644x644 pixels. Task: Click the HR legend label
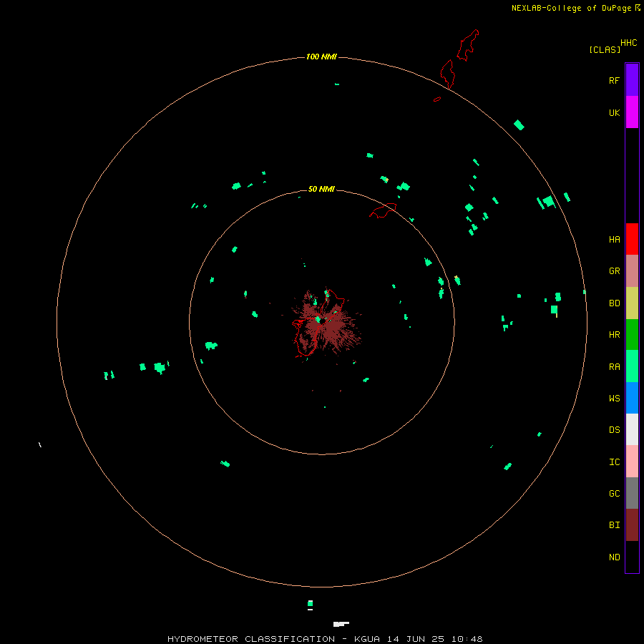(x=614, y=335)
